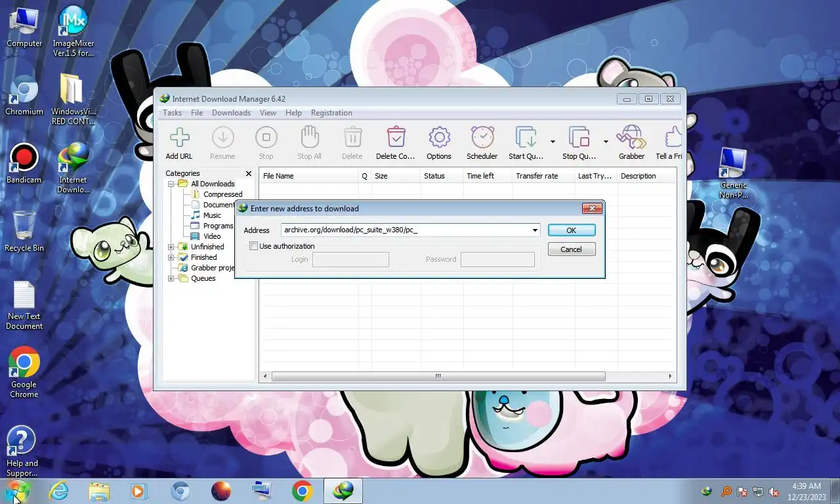Screen dimensions: 840x504
Task: Sort by the Size column header
Action: pyautogui.click(x=396, y=176)
